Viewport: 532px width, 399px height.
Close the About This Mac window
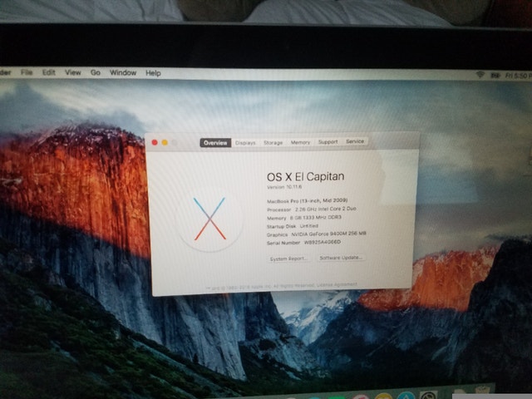tap(155, 142)
